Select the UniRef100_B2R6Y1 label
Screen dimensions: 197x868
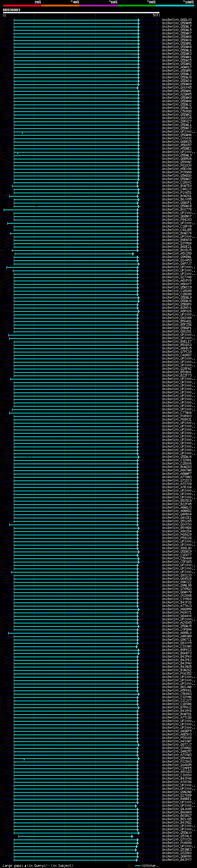click(x=176, y=308)
